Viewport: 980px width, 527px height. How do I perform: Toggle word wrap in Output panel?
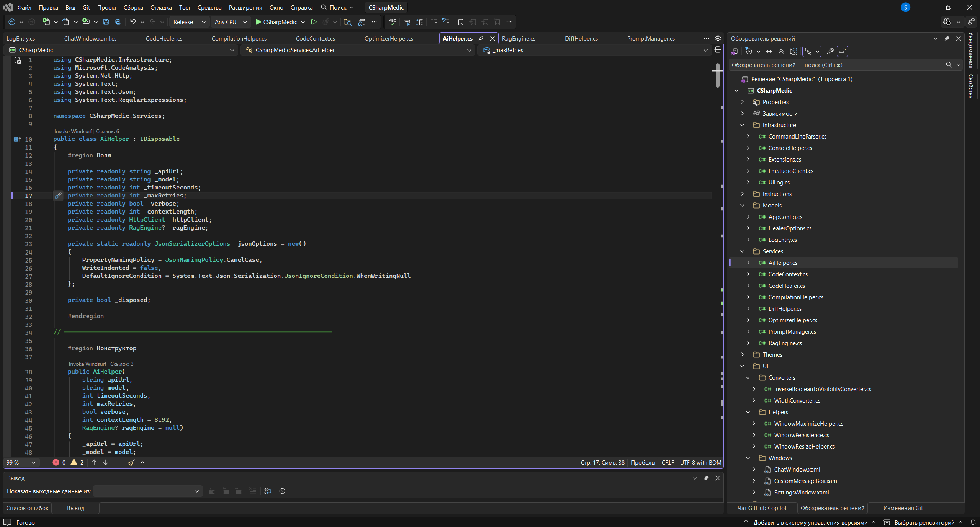(x=267, y=491)
